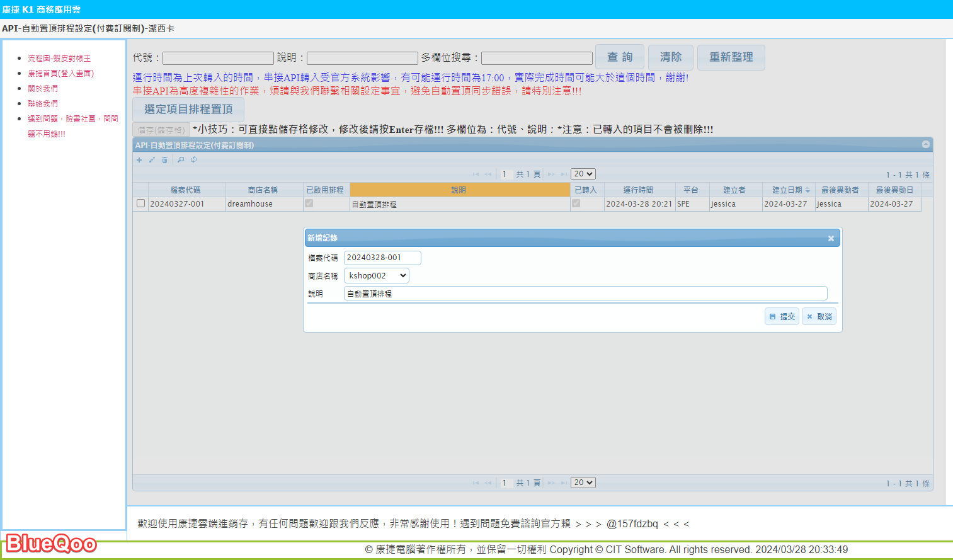
Task: Close the 新增記錄 dialog with the X icon
Action: pyautogui.click(x=831, y=238)
